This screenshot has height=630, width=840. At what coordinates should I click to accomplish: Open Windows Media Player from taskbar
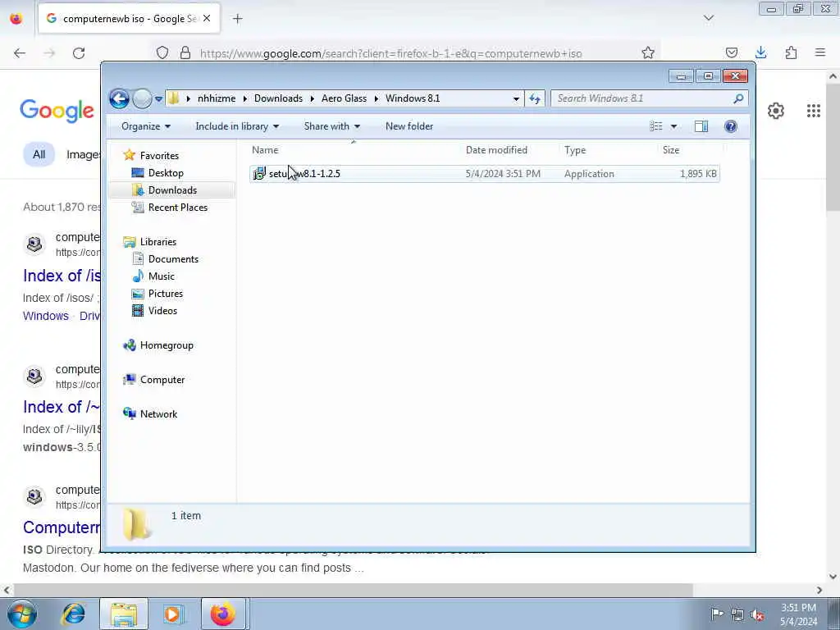click(173, 614)
